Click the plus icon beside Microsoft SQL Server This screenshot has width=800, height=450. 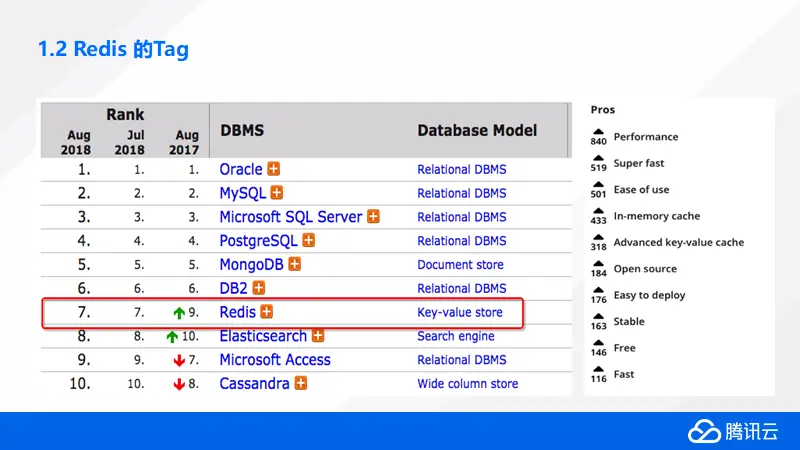click(373, 216)
